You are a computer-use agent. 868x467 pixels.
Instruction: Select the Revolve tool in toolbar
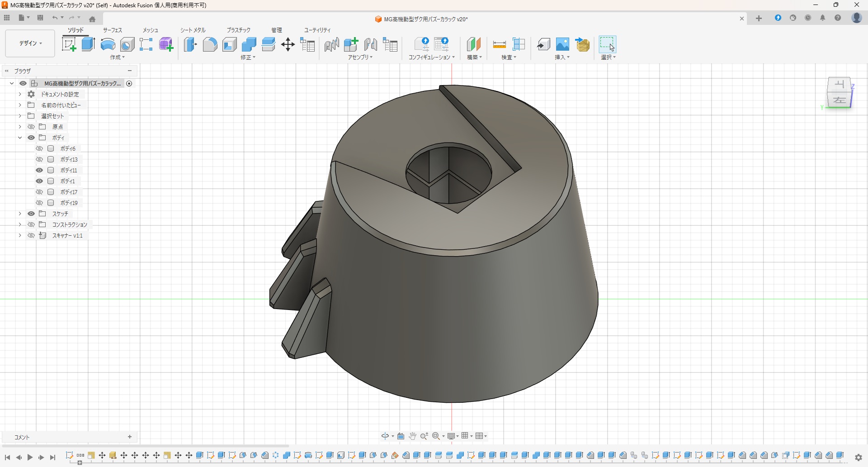click(108, 44)
